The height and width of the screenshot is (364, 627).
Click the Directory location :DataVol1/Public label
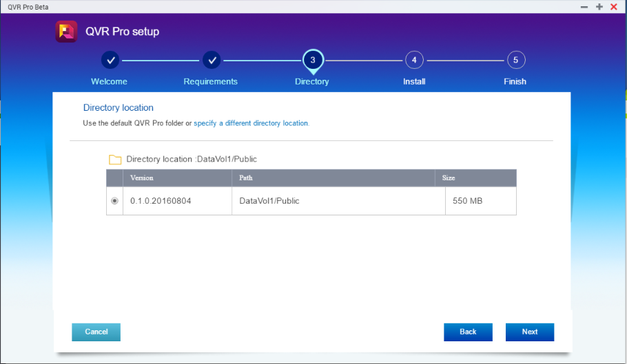[192, 159]
